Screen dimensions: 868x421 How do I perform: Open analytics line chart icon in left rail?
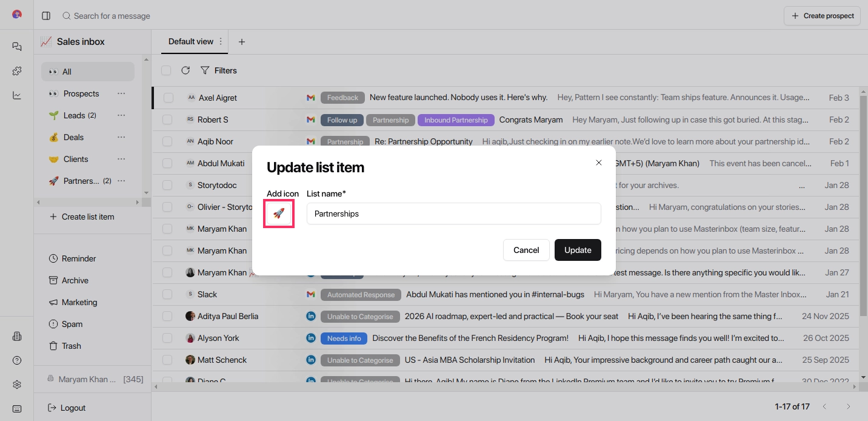coord(16,95)
